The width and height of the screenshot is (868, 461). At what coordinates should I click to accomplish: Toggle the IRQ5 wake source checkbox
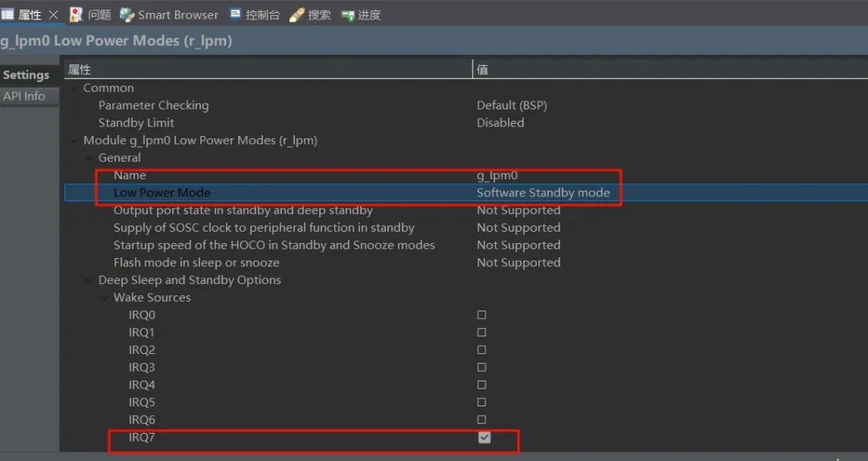[x=481, y=402]
